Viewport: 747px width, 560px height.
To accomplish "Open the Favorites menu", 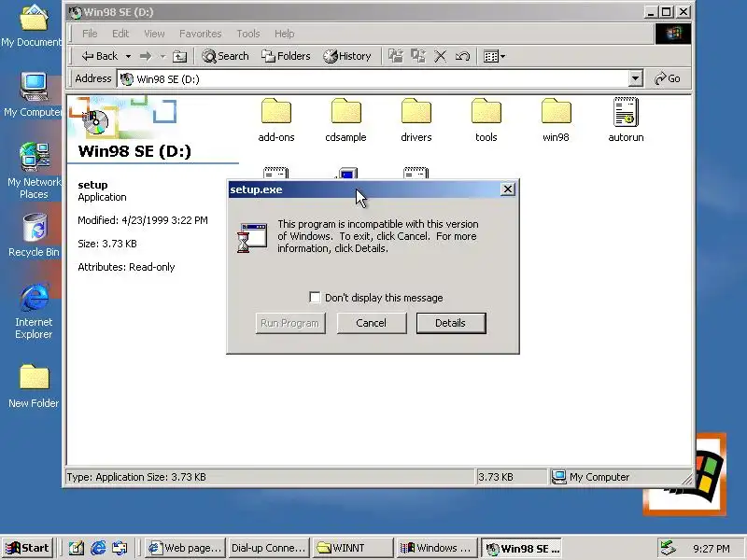I will (200, 34).
